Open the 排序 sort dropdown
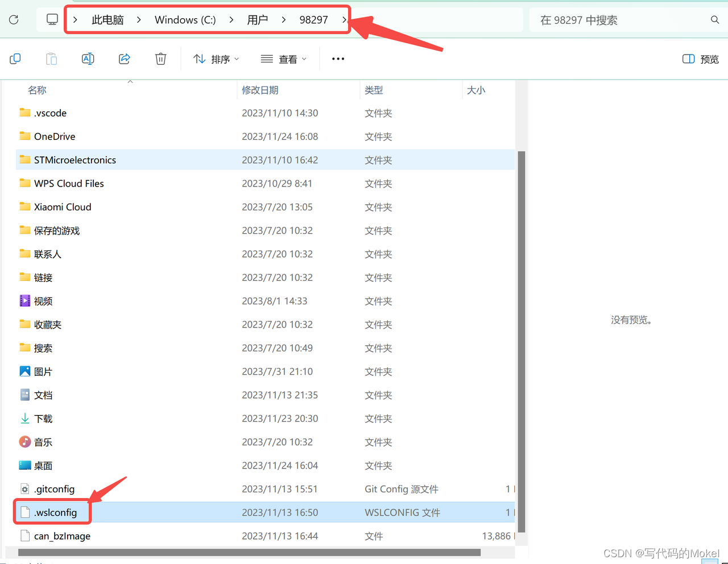Screen dimensions: 728x564 pyautogui.click(x=216, y=59)
